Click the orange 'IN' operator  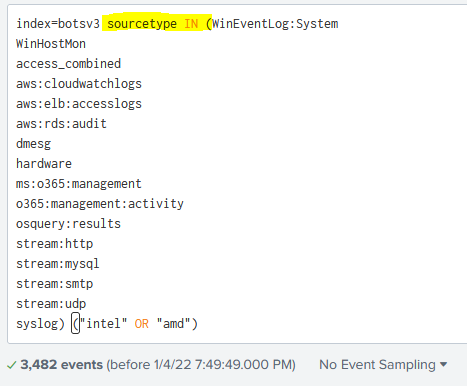click(191, 24)
